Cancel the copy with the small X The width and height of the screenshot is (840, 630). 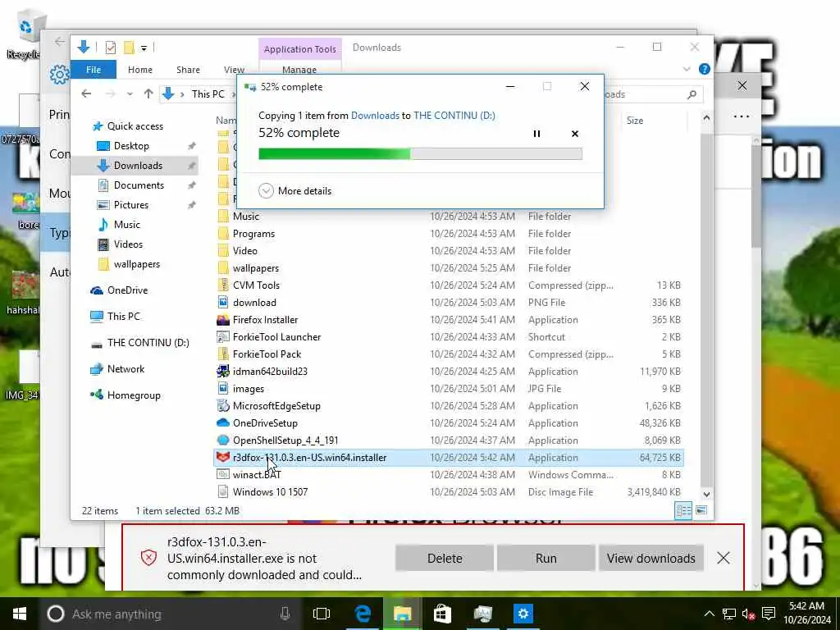click(x=574, y=134)
